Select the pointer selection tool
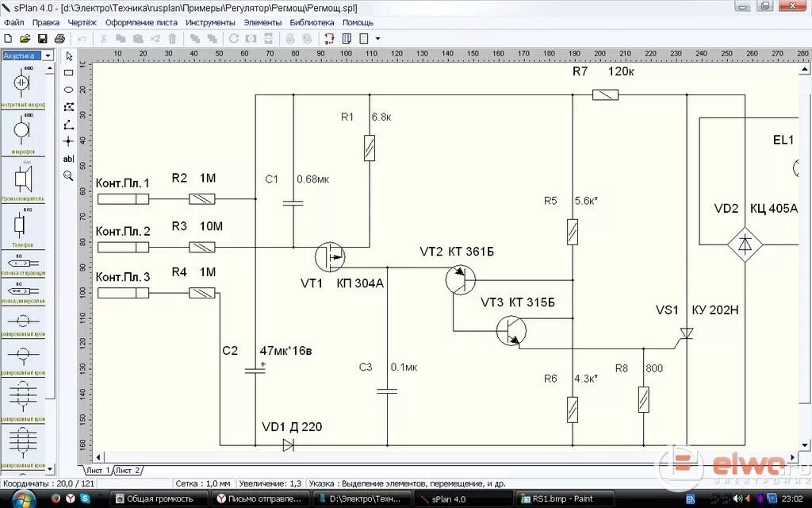 pos(69,56)
